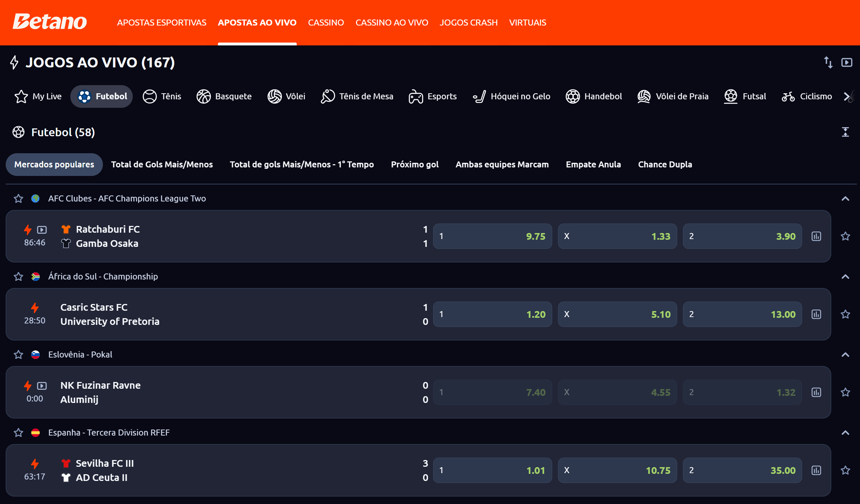The height and width of the screenshot is (504, 860).
Task: Select the My Live star filter
Action: point(38,96)
